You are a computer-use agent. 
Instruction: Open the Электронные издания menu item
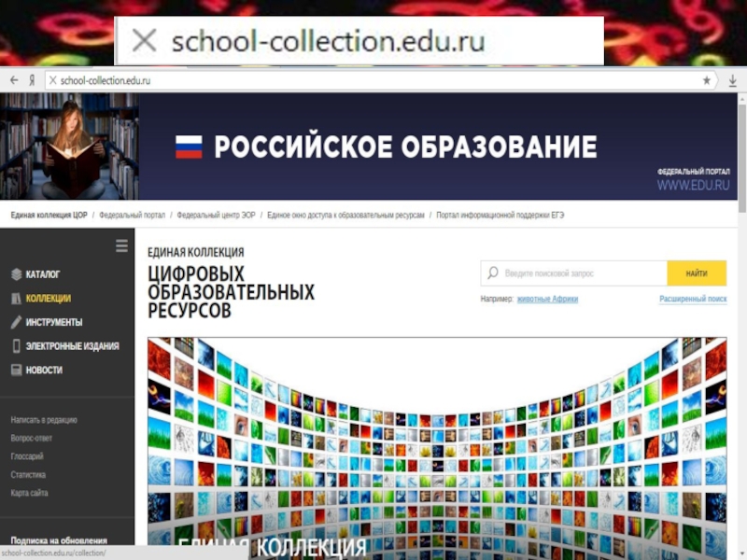tap(73, 346)
